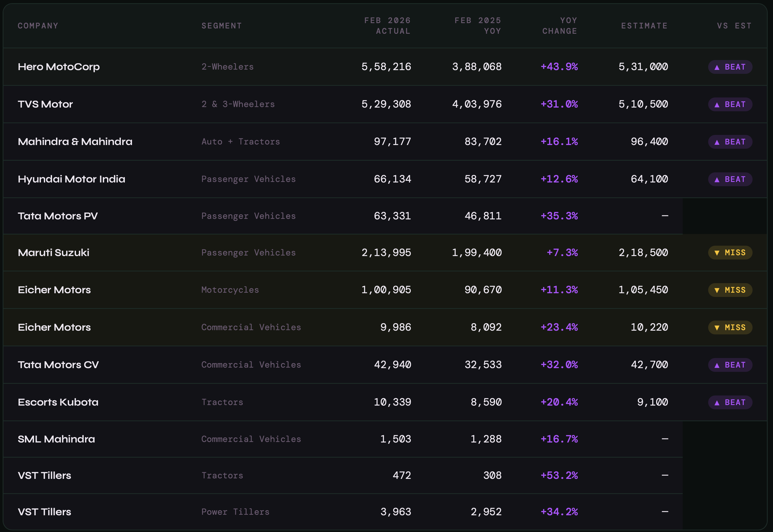Sort by SEGMENT column header
This screenshot has width=773, height=532.
[222, 26]
